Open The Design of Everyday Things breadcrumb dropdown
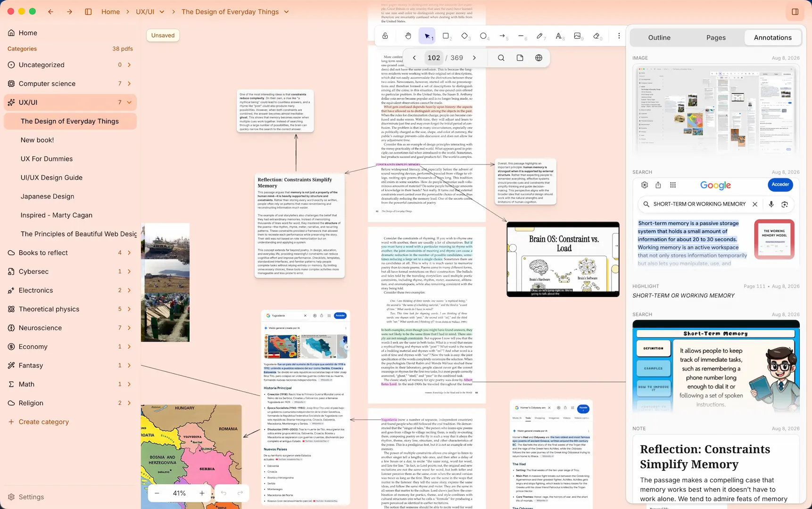The width and height of the screenshot is (812, 509). (286, 12)
